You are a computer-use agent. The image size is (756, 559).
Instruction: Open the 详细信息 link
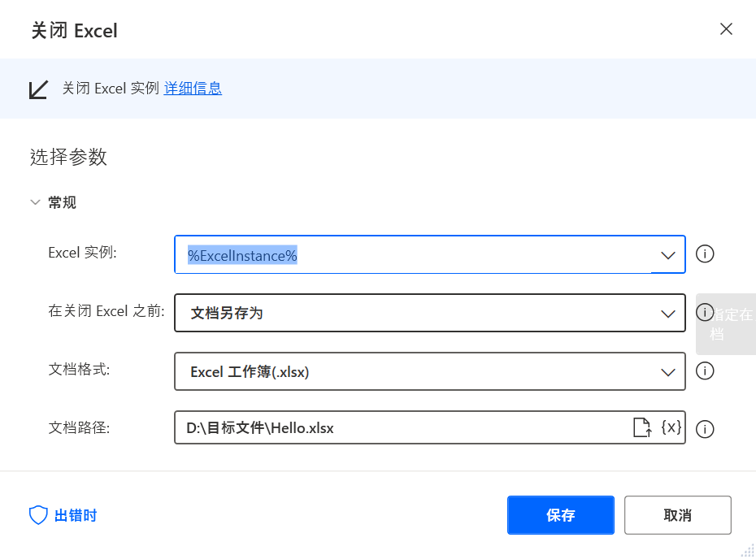tap(191, 89)
